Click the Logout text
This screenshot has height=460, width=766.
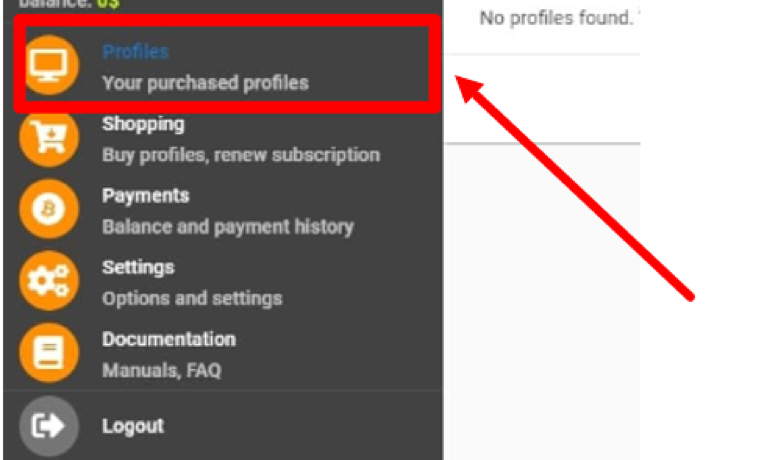(x=133, y=426)
